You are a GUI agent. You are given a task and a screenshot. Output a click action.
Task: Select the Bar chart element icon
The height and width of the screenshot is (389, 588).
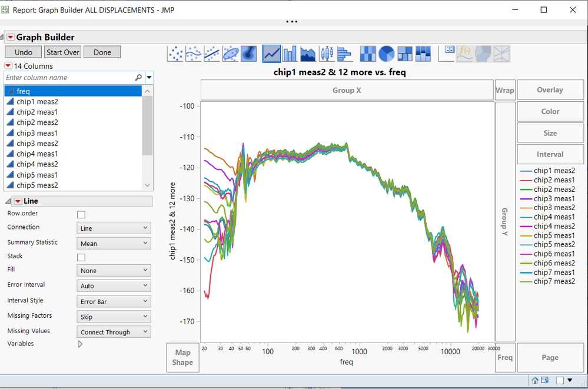[290, 54]
